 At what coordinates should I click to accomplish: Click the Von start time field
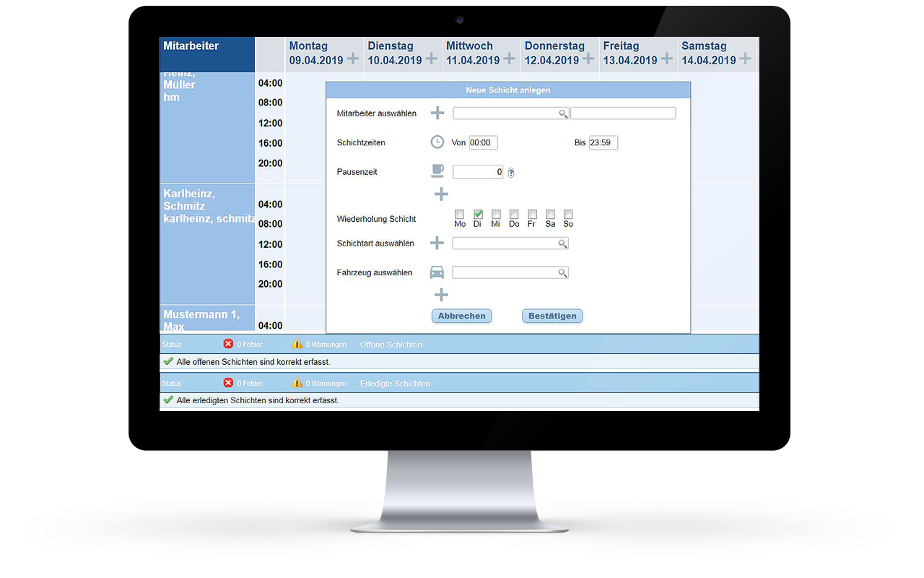(483, 143)
